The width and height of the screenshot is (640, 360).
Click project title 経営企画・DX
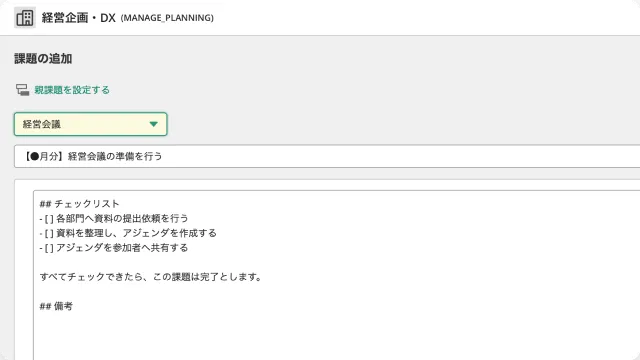click(78, 18)
